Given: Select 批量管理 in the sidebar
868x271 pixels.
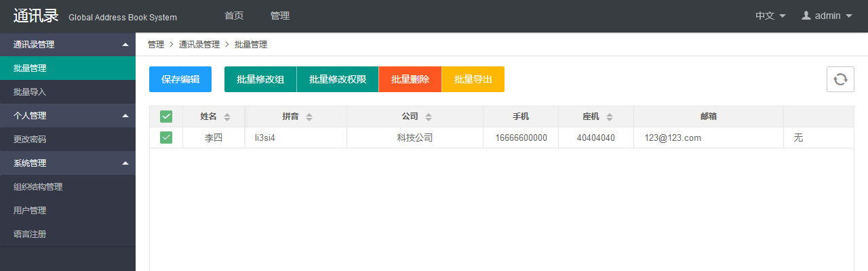Looking at the screenshot, I should click(x=68, y=68).
